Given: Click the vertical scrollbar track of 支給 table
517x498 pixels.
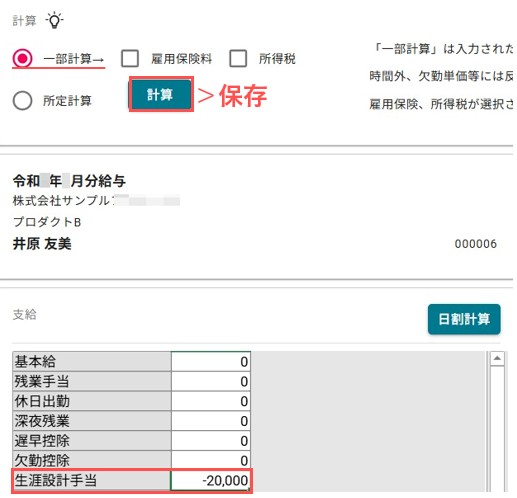Looking at the screenshot, I should point(497,428).
